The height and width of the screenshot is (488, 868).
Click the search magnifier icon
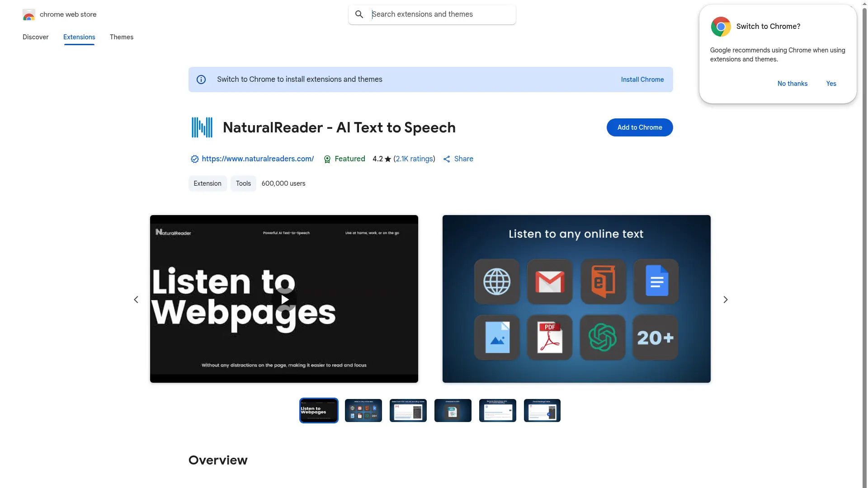tap(359, 14)
